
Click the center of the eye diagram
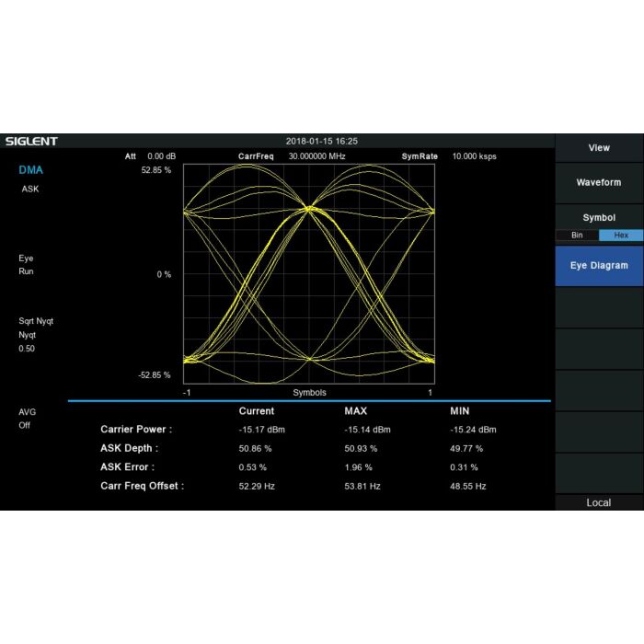(308, 274)
